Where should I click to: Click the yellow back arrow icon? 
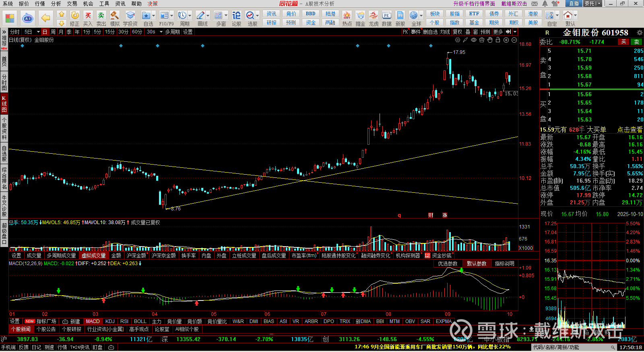tap(45, 18)
